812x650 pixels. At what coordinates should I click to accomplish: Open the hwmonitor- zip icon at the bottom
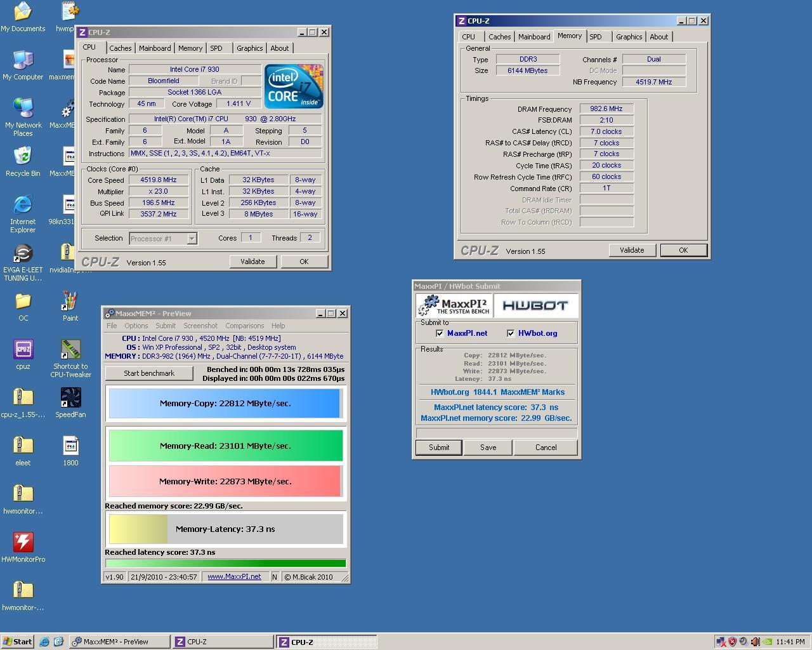coord(23,595)
